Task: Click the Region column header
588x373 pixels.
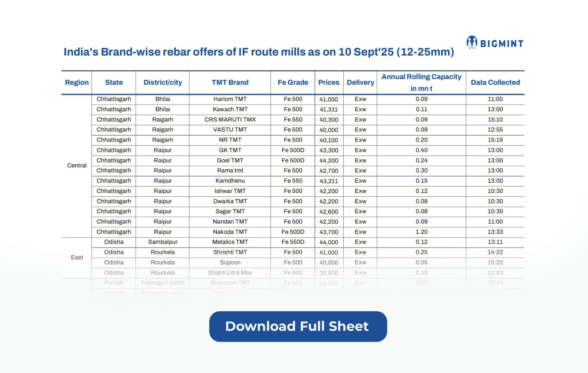Action: pos(77,82)
